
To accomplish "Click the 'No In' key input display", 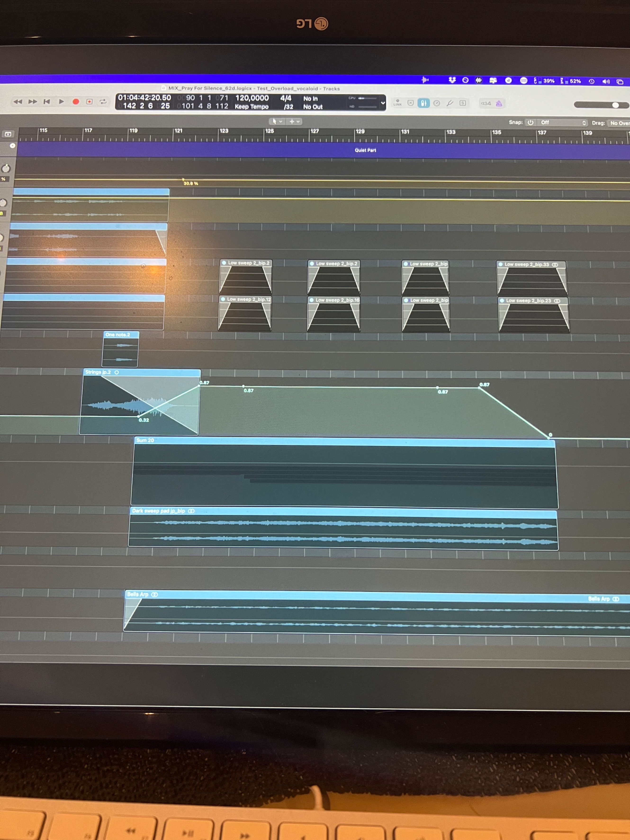I will [310, 99].
